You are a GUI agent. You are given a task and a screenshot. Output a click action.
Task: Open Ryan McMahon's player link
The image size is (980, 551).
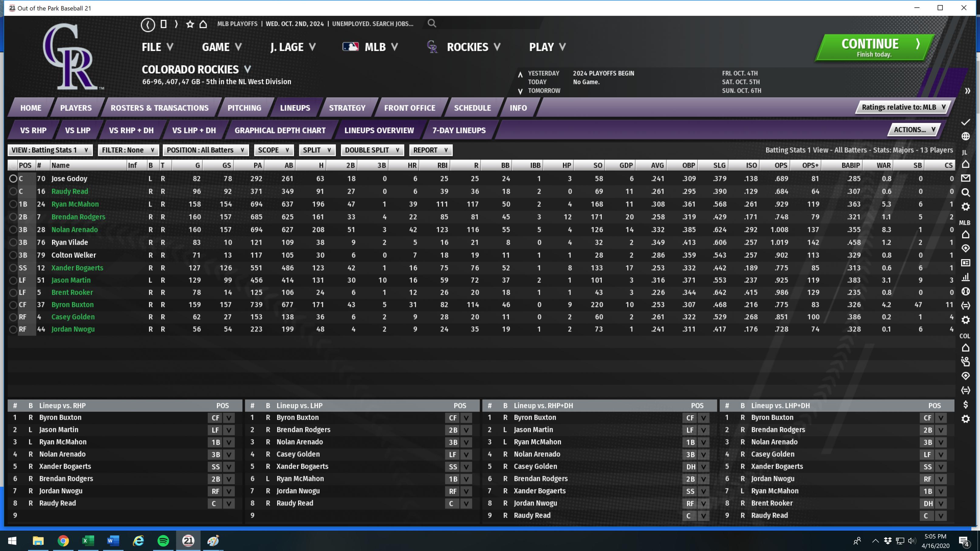pos(75,204)
